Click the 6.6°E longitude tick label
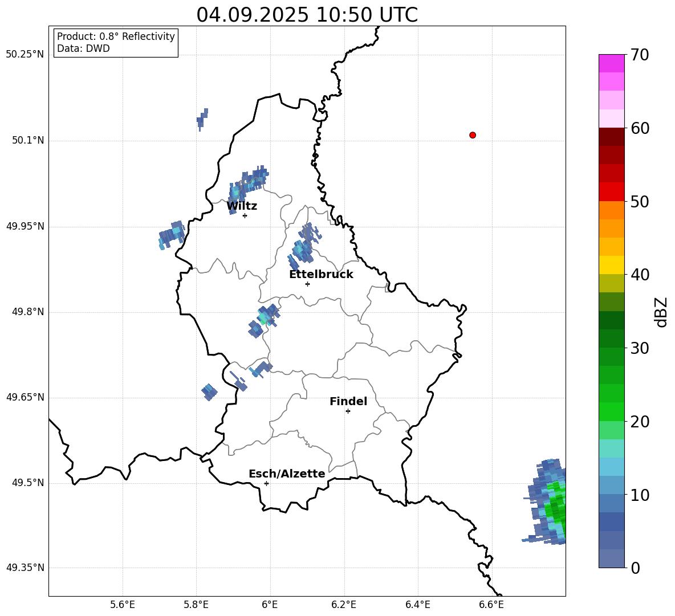 [x=491, y=605]
